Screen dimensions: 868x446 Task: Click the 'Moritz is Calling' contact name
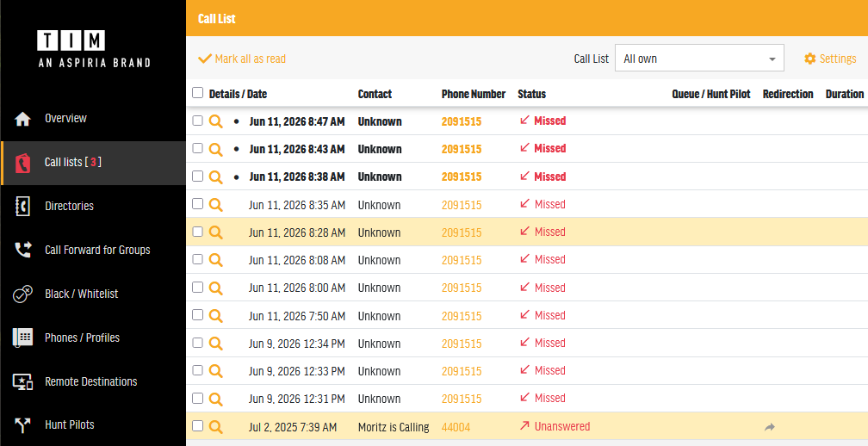tap(394, 427)
